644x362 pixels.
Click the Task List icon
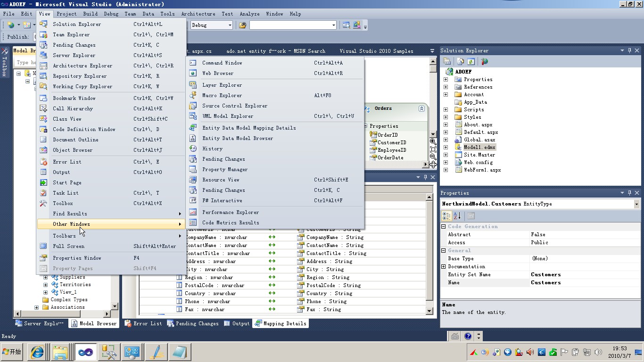pyautogui.click(x=43, y=193)
